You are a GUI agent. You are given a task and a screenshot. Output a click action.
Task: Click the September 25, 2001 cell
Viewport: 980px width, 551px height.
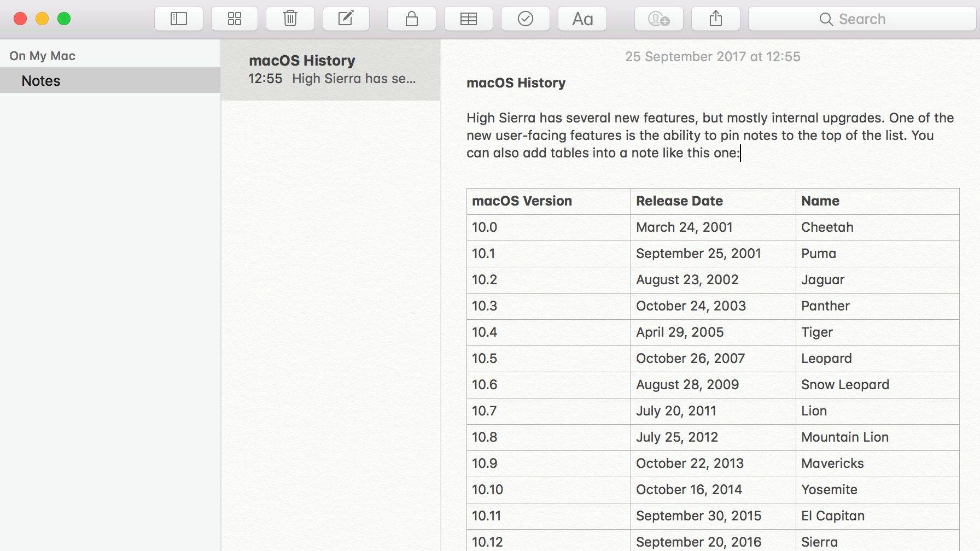point(713,254)
